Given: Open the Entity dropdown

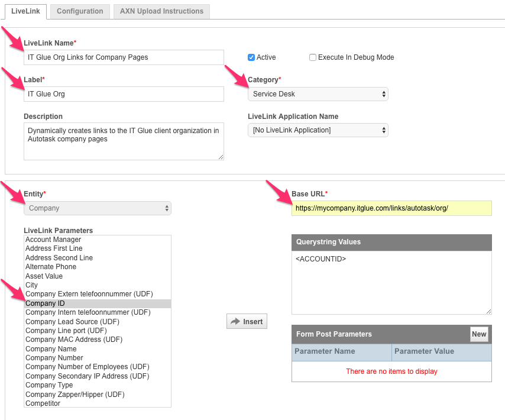Looking at the screenshot, I should coord(98,208).
